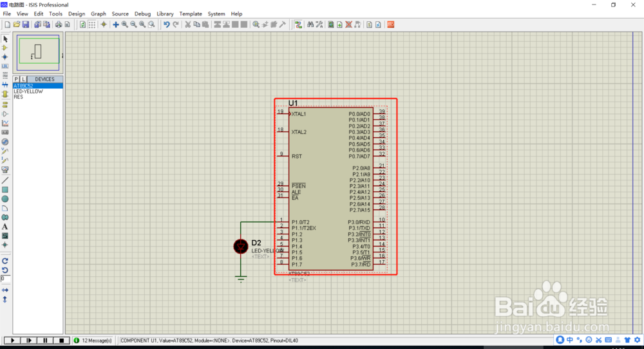Image resolution: width=644 pixels, height=349 pixels.
Task: Zoom to a selected area
Action: pos(151,24)
